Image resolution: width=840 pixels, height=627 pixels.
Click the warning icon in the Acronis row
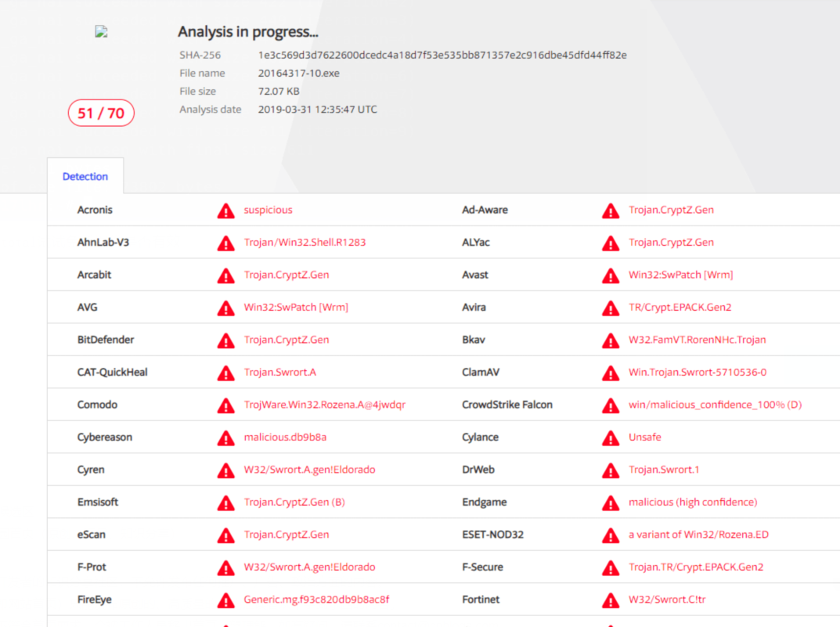(x=226, y=211)
